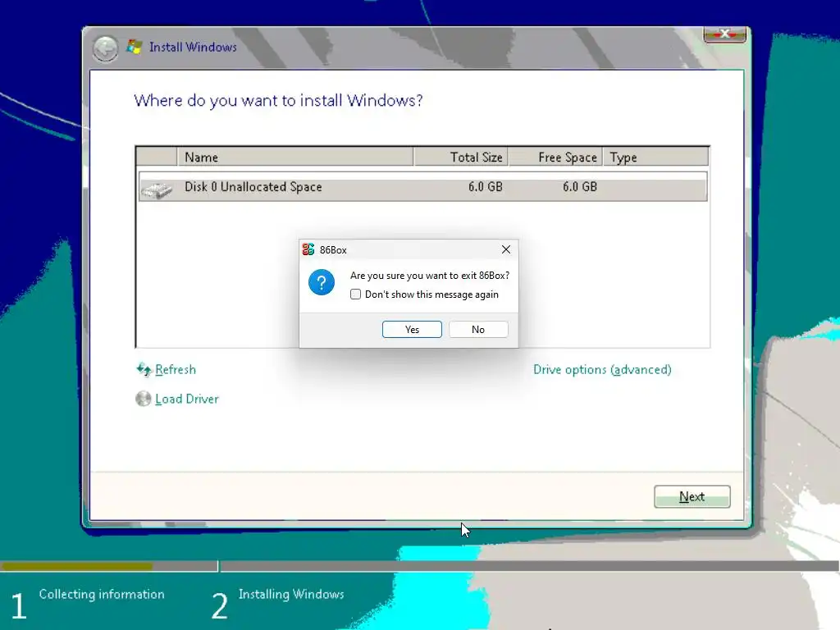Click the Load Driver link
The height and width of the screenshot is (630, 840).
tap(186, 399)
